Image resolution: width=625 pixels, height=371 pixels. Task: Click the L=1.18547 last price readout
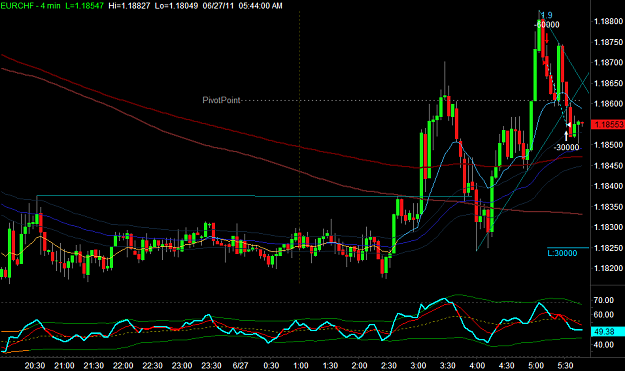point(84,6)
